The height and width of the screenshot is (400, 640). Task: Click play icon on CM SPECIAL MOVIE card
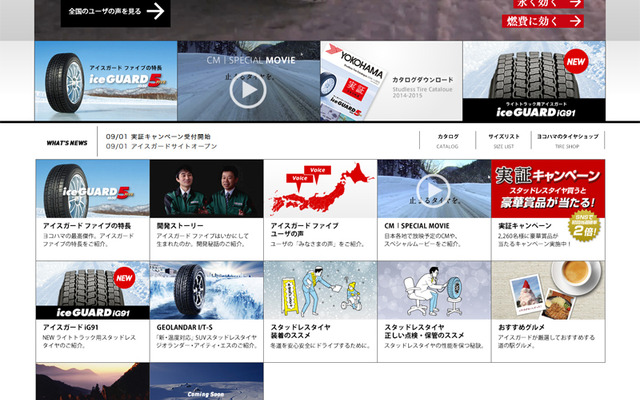point(433,191)
